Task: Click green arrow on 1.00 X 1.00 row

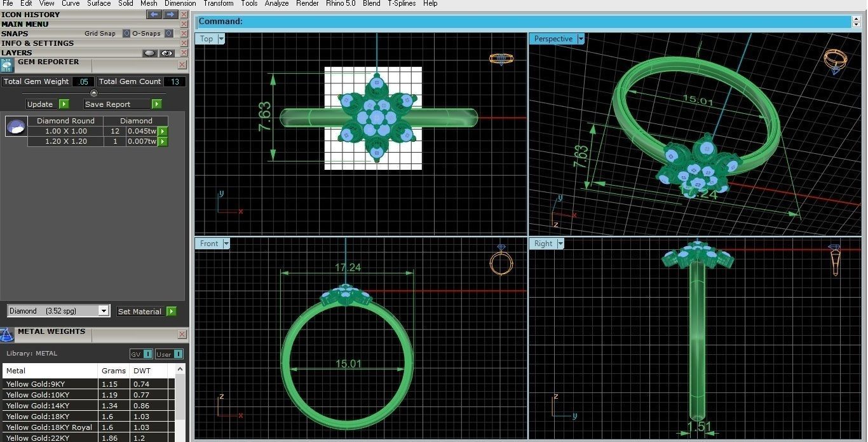Action: tap(163, 131)
